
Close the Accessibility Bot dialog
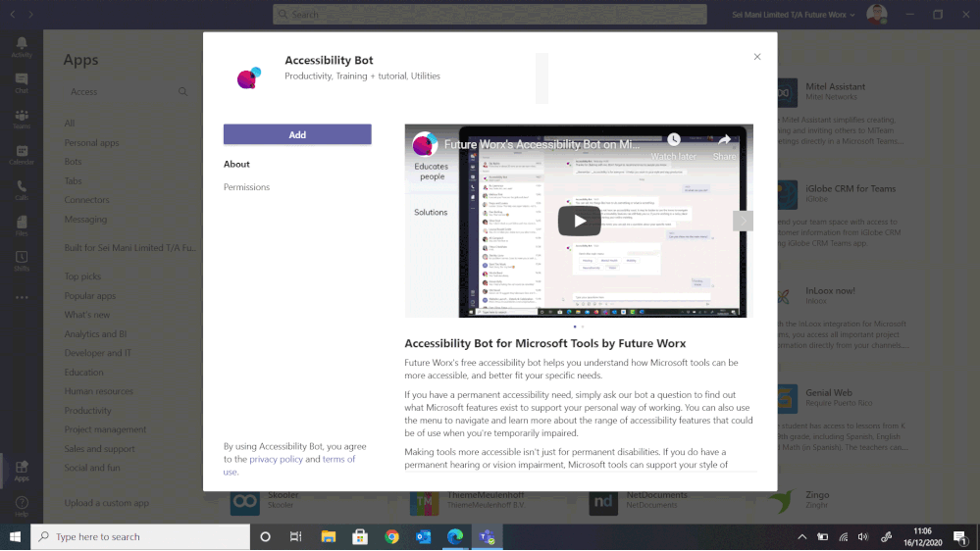click(x=757, y=57)
